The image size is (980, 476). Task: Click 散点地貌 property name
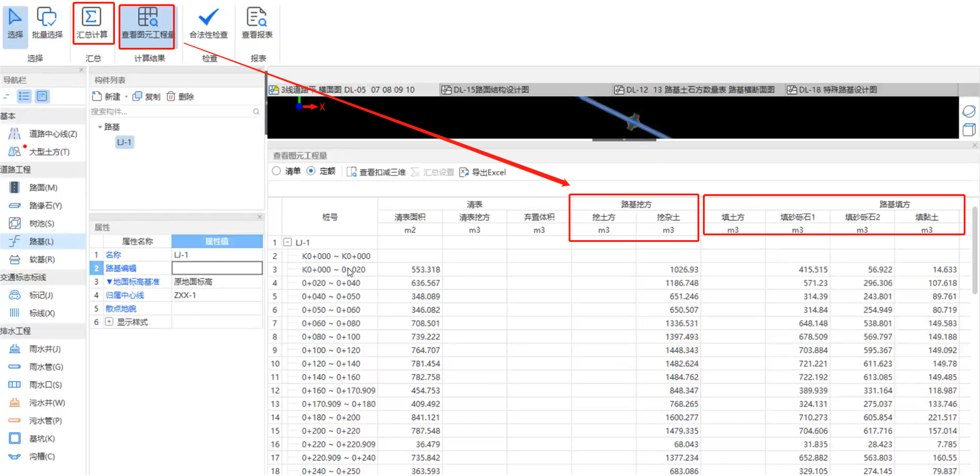pyautogui.click(x=121, y=308)
